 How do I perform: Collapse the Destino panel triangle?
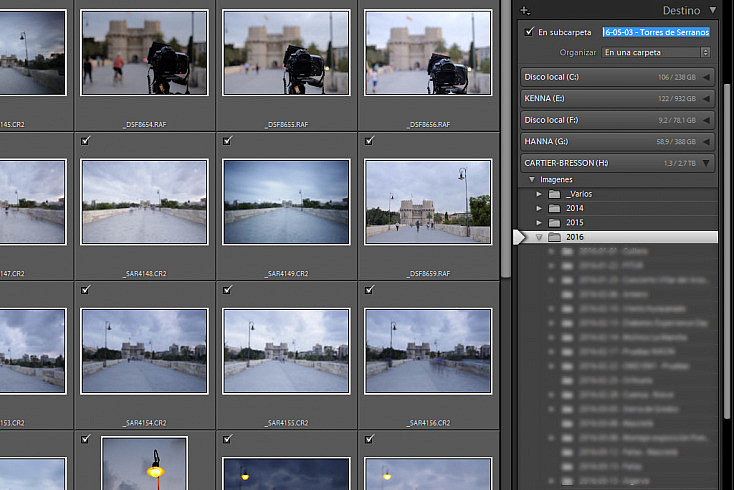[x=713, y=10]
